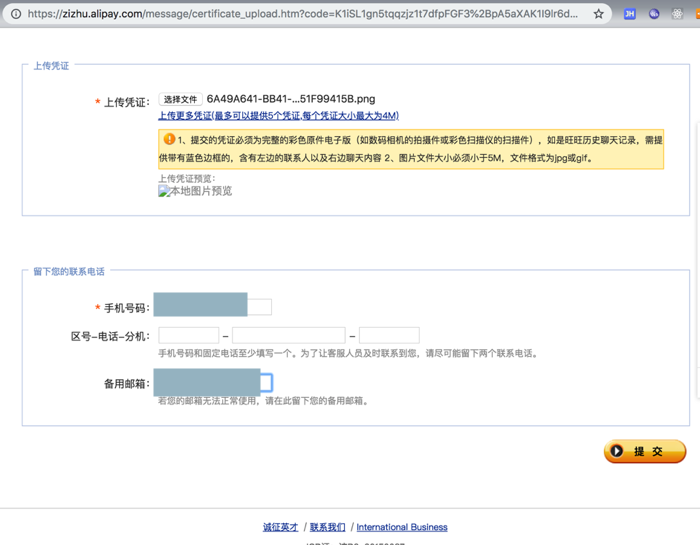
Task: Focus the middle telephone number field
Action: click(289, 335)
